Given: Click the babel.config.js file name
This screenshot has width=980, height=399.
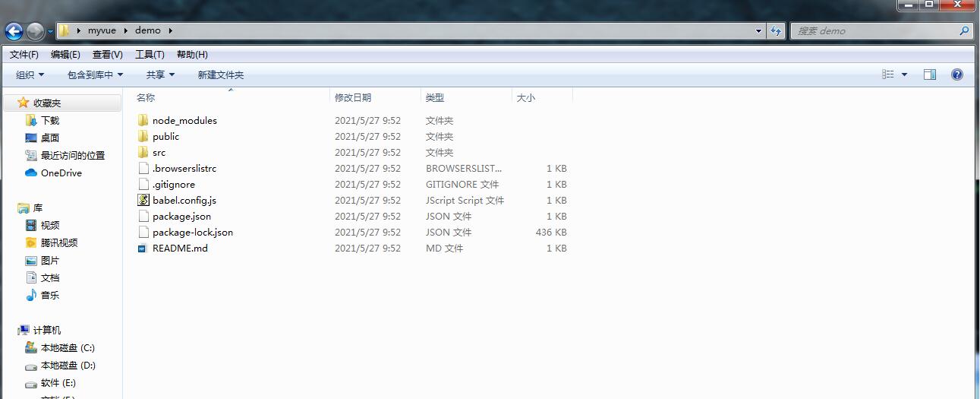Looking at the screenshot, I should pos(184,200).
